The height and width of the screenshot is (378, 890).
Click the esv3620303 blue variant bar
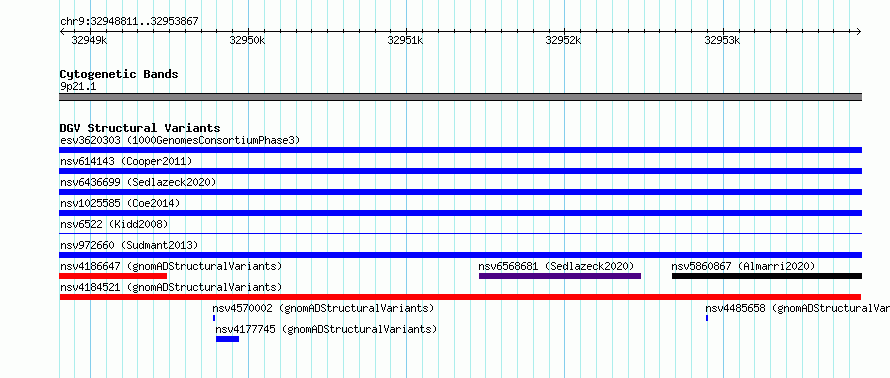[460, 150]
